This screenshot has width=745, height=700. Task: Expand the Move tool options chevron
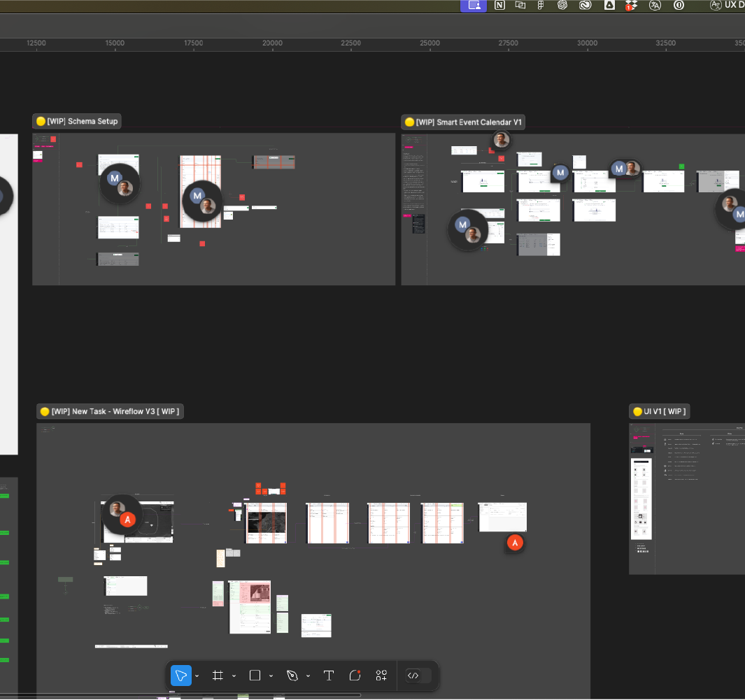197,676
